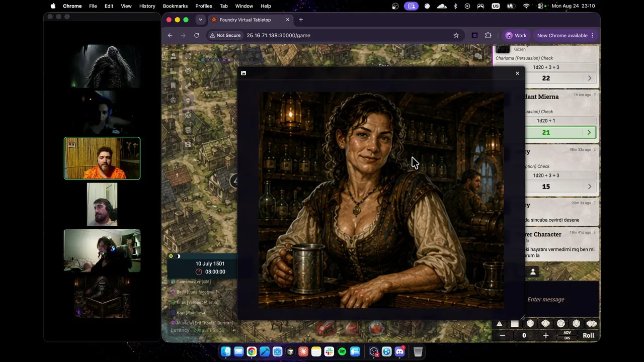Add a d10 die to roll
Screen dimensions: 644x362
click(545, 324)
